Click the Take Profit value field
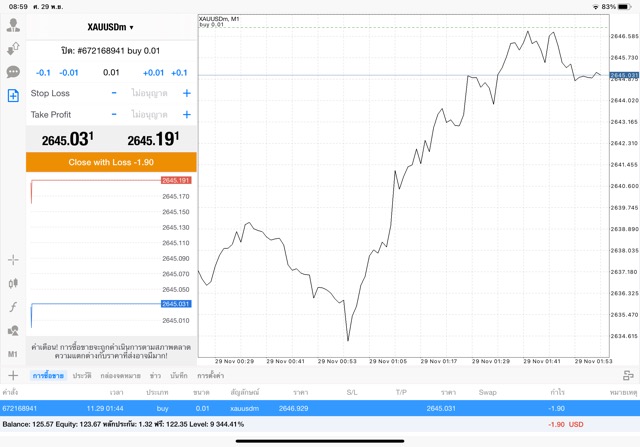 [x=150, y=115]
